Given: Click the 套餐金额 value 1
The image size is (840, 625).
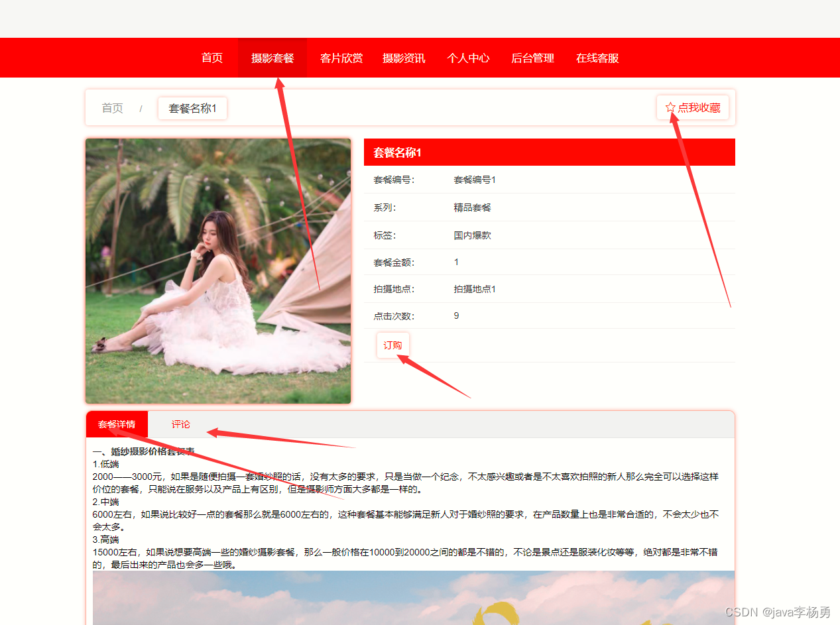Looking at the screenshot, I should point(456,262).
